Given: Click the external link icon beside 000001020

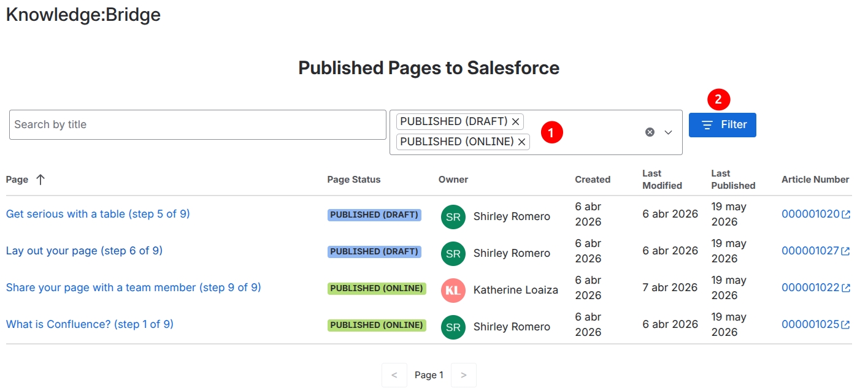Looking at the screenshot, I should [x=846, y=215].
